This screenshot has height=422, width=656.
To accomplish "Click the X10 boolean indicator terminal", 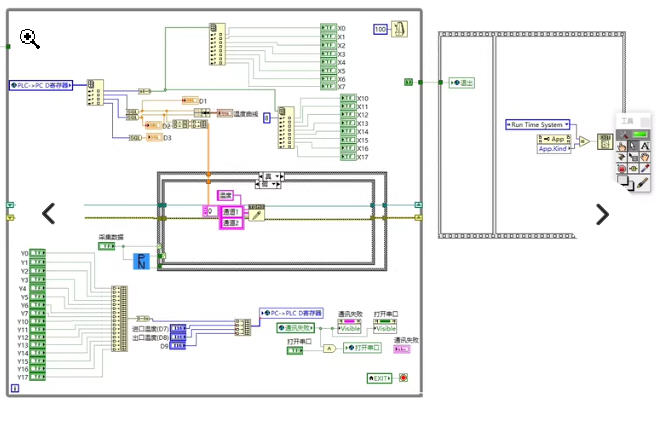I will (348, 98).
